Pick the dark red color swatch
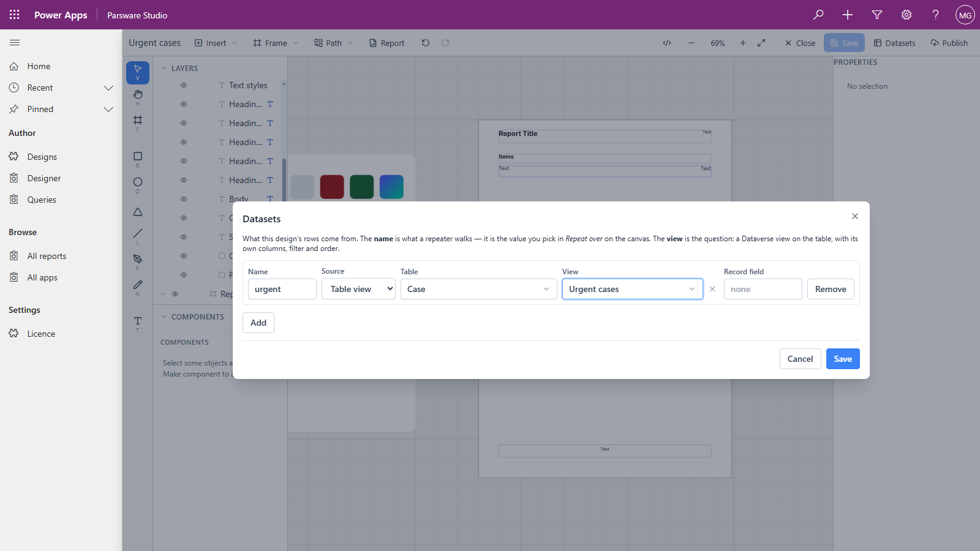Screen dimensions: 980x551 click(332, 187)
